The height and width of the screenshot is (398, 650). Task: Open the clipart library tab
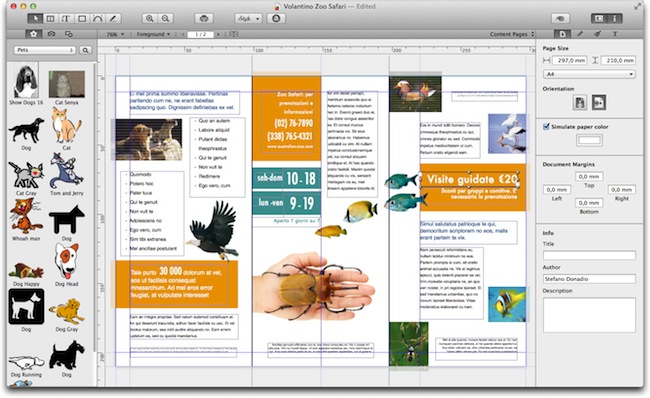34,34
